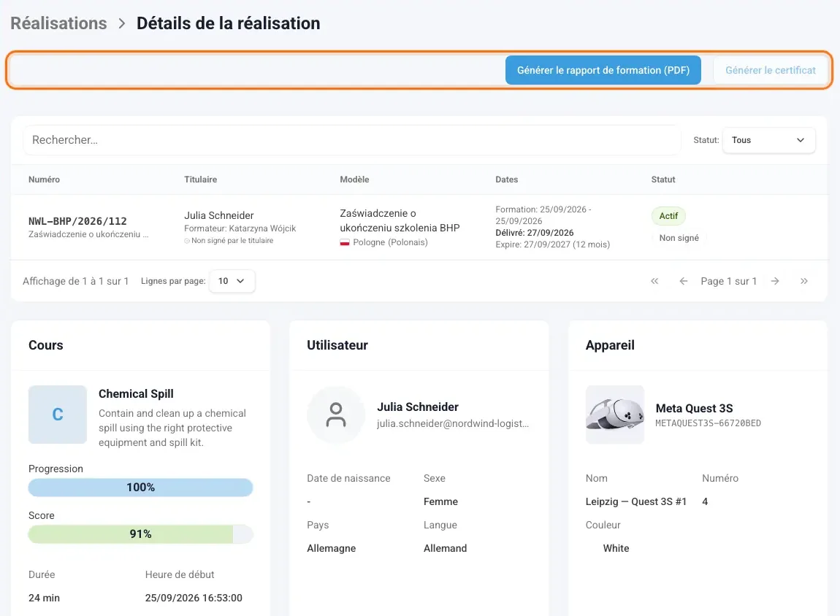The image size is (840, 616).
Task: Go to first page with double-left arrows
Action: 654,281
